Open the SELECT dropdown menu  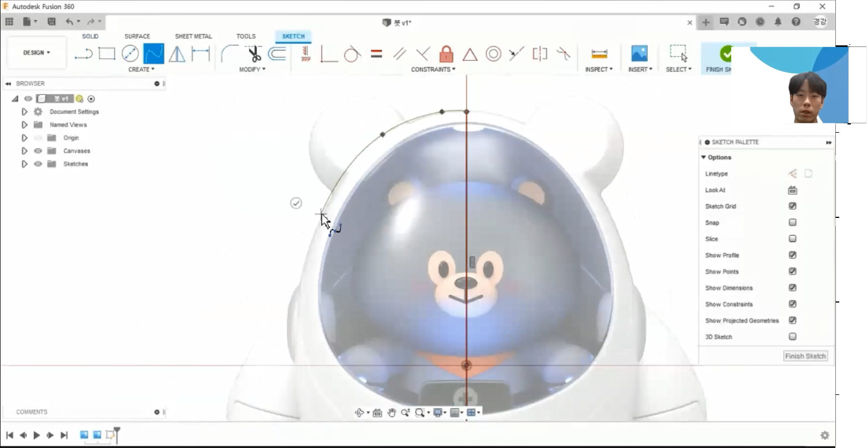pos(679,70)
